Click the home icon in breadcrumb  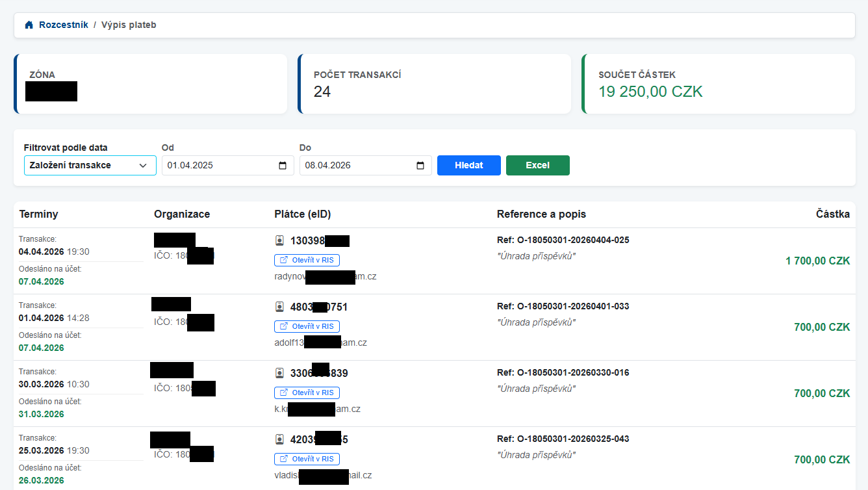(29, 25)
